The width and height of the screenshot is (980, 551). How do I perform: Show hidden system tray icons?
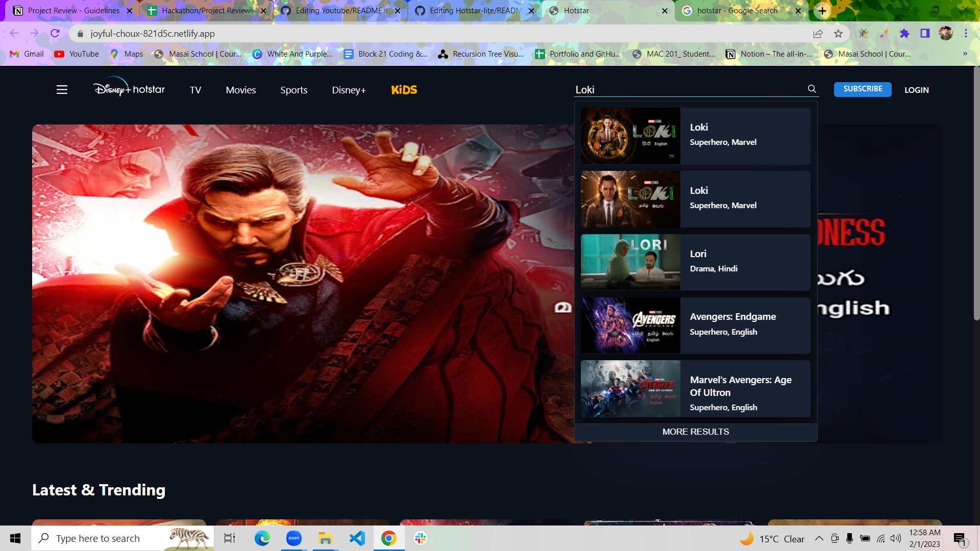tap(819, 538)
